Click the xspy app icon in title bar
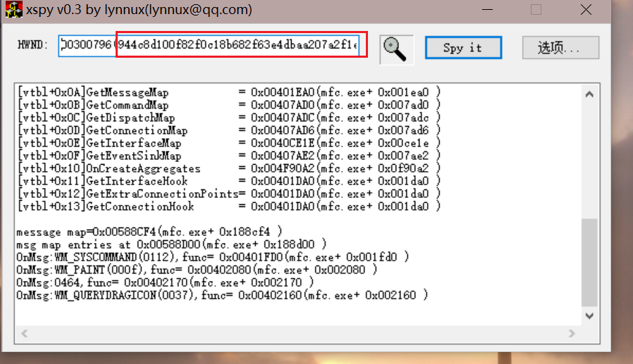Screen dimensions: 633x364 click(x=13, y=10)
